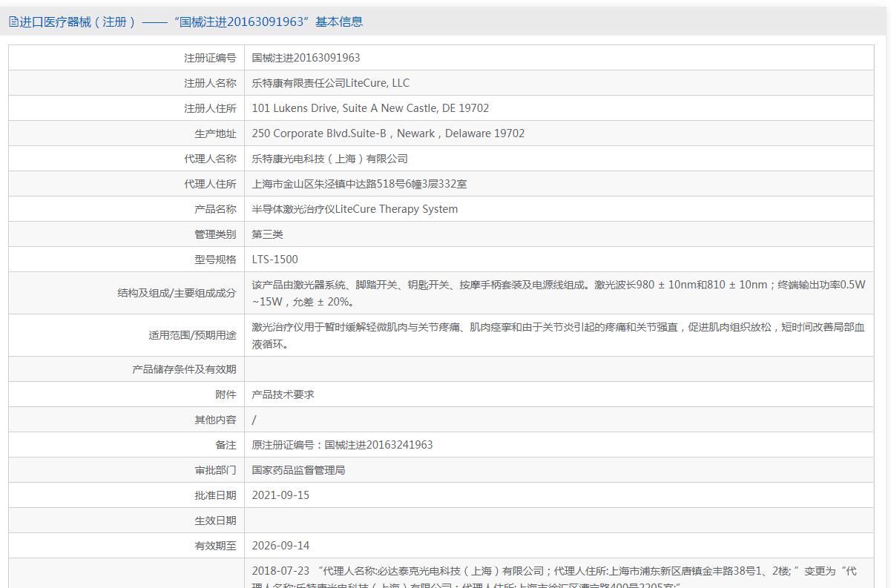Select the intended-use text starting 激光治疗仪用于
This screenshot has height=588, width=891.
[559, 335]
